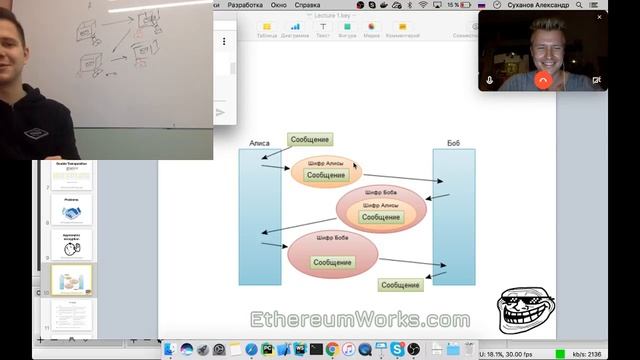Select the highlighted slide 10 thumbnail

[72, 280]
